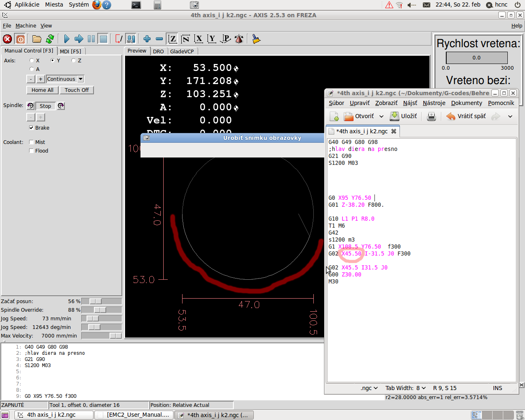Adjust the Spindle Override slider
Screen dimensions: 525x420
click(x=100, y=310)
